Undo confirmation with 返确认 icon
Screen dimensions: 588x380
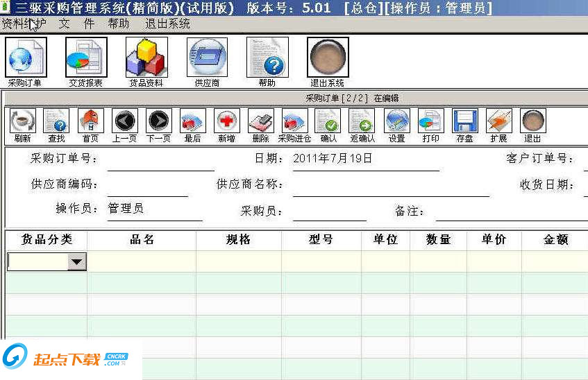click(362, 121)
